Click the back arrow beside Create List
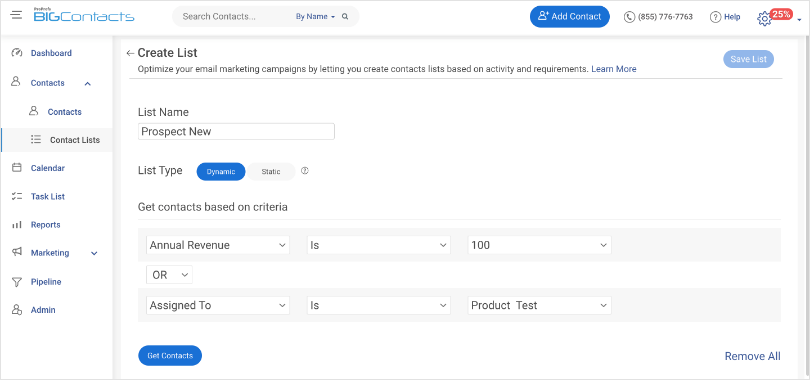The height and width of the screenshot is (380, 810). point(130,53)
